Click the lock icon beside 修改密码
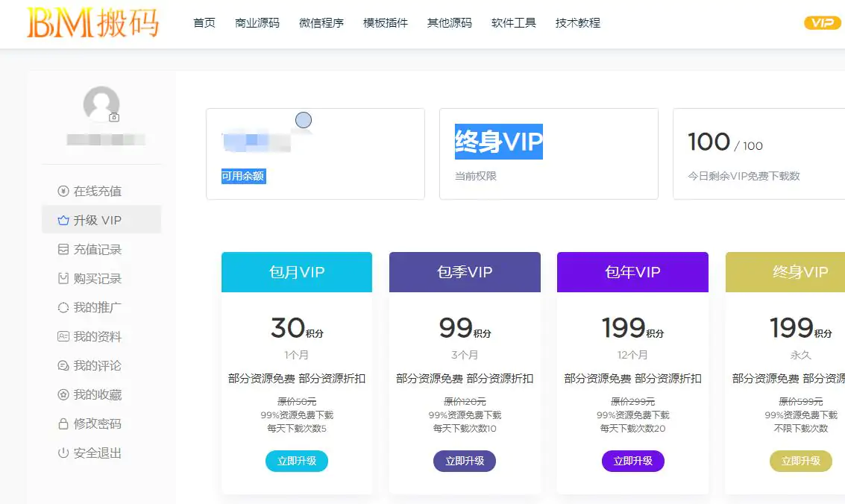This screenshot has height=504, width=845. 63,423
